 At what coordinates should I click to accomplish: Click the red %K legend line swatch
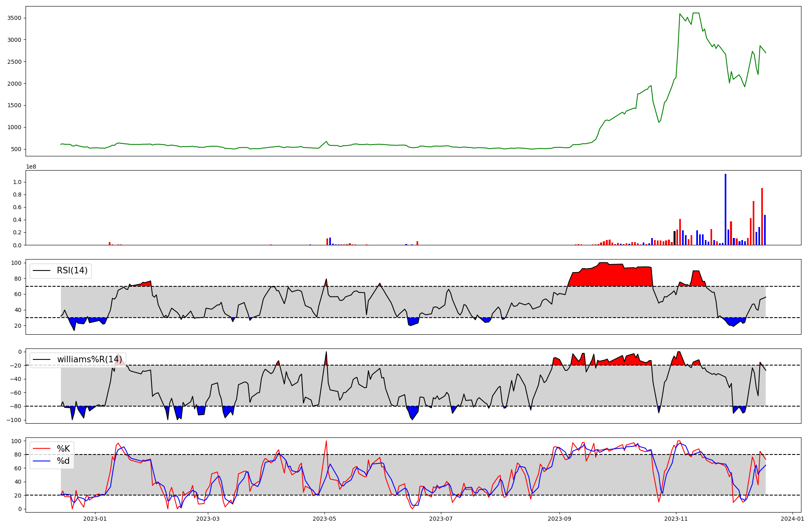[41, 449]
